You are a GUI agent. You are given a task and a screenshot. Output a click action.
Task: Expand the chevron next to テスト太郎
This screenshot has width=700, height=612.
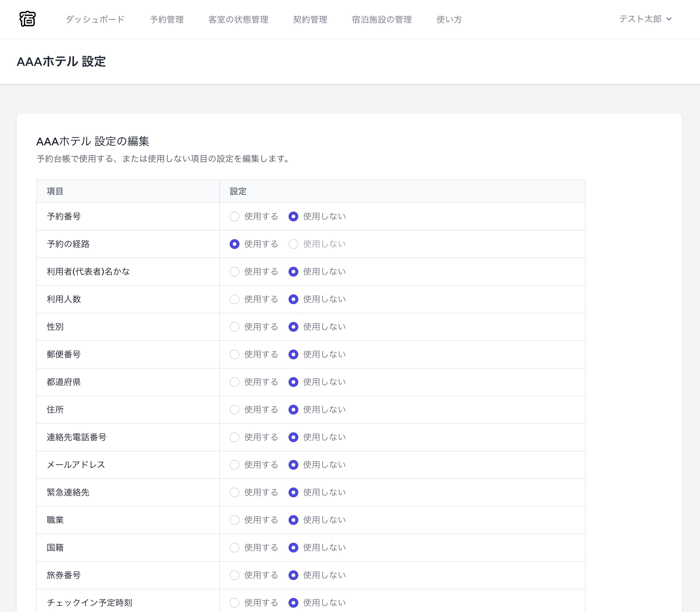pos(670,19)
